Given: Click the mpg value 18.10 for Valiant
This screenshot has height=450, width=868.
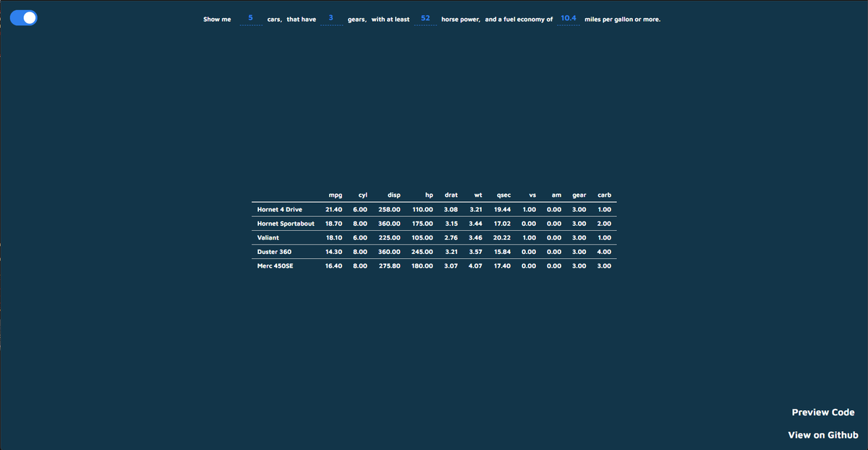Looking at the screenshot, I should click(x=334, y=237).
